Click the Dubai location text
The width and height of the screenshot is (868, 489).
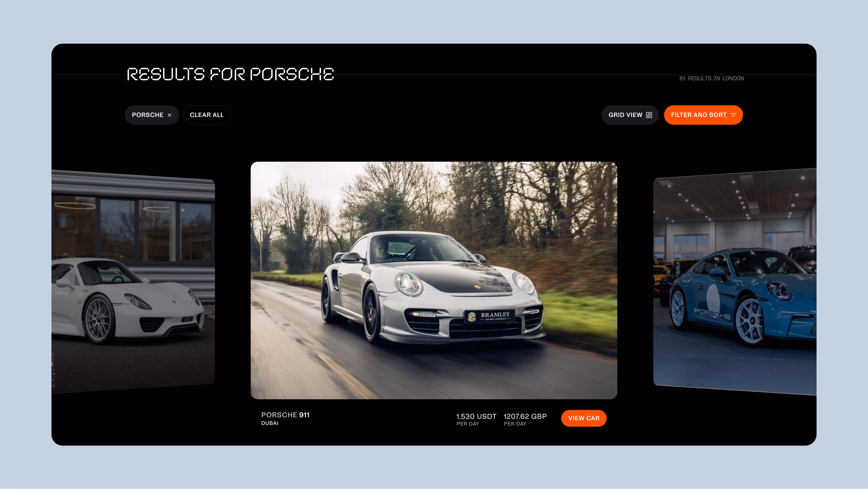point(270,423)
